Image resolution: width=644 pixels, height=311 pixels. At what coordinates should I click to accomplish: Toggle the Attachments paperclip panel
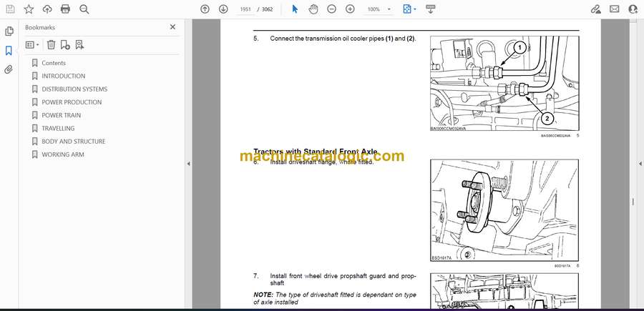[x=9, y=70]
